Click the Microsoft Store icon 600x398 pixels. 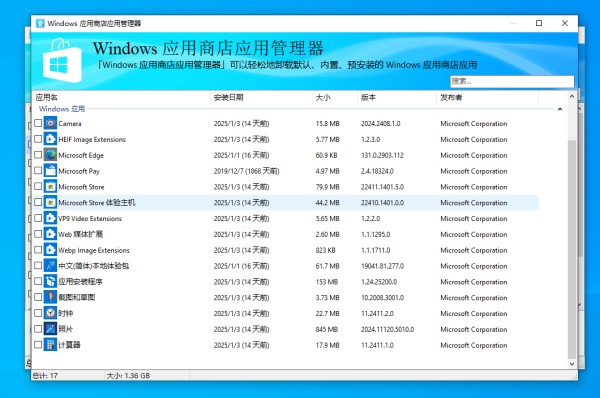click(x=50, y=187)
